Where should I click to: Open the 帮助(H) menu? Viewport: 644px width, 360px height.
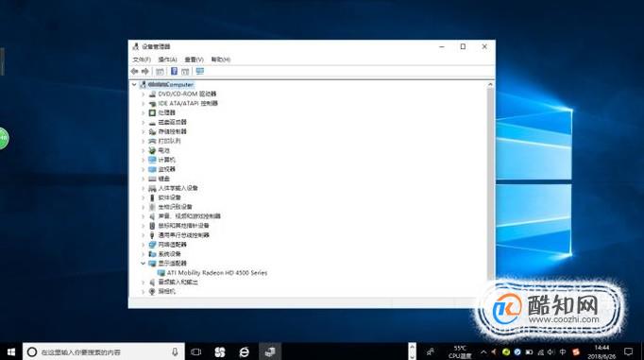(221, 60)
